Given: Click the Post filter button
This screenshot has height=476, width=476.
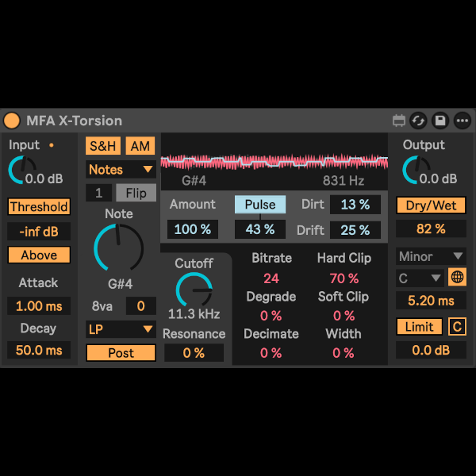Looking at the screenshot, I should (121, 353).
